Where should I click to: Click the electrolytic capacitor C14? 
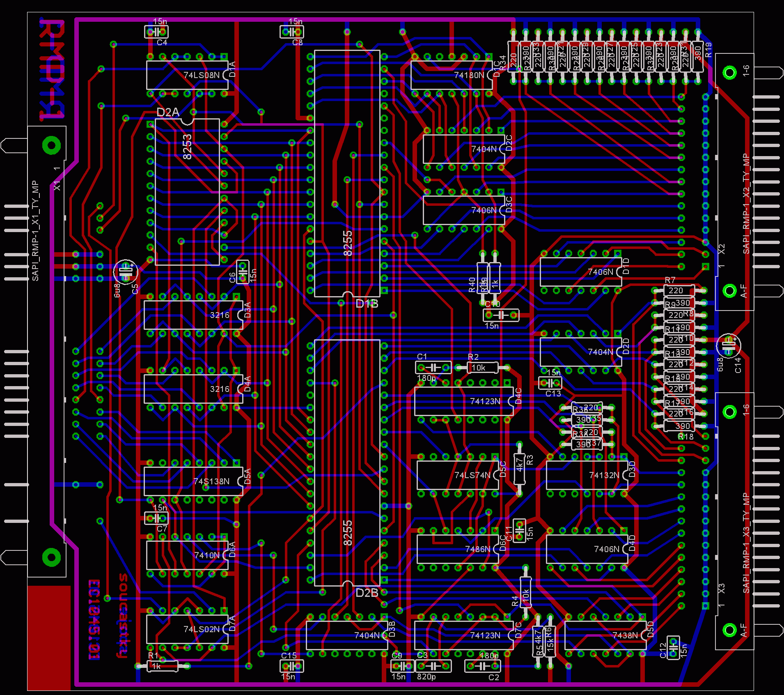click(728, 345)
